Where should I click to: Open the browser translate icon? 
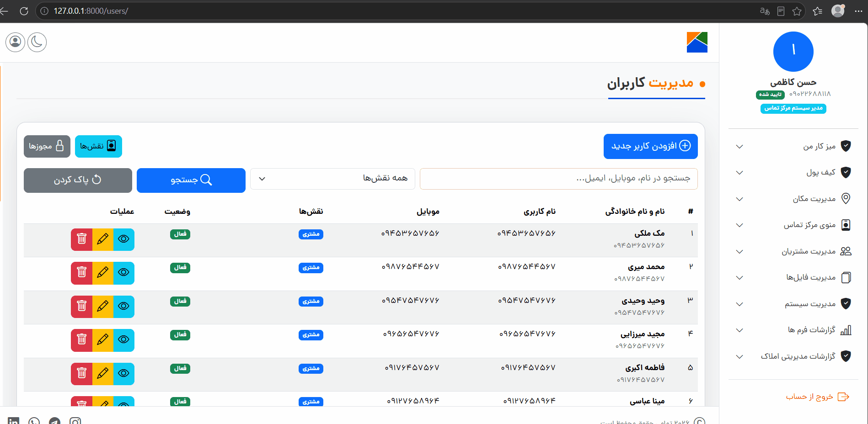[x=765, y=11]
